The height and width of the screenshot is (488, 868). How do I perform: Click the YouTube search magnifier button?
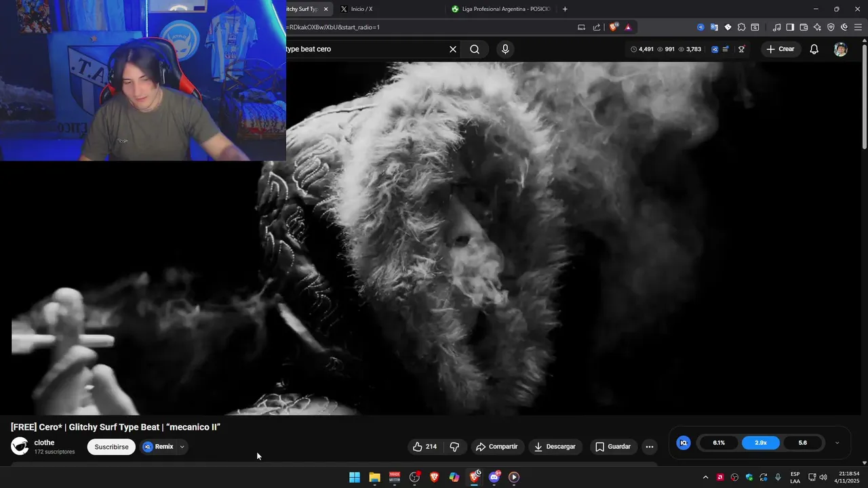(475, 49)
